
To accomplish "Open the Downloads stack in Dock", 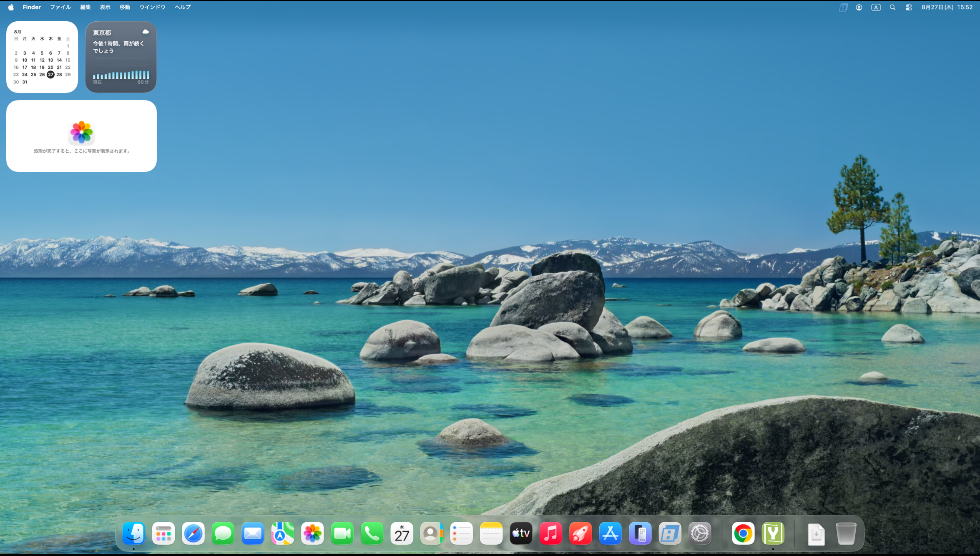I will pyautogui.click(x=816, y=534).
